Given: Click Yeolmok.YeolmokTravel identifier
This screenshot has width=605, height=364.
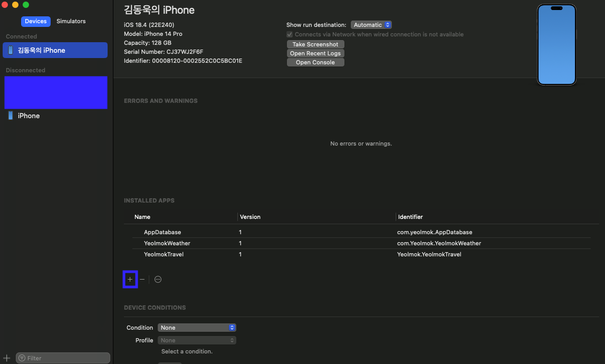Looking at the screenshot, I should [x=429, y=254].
